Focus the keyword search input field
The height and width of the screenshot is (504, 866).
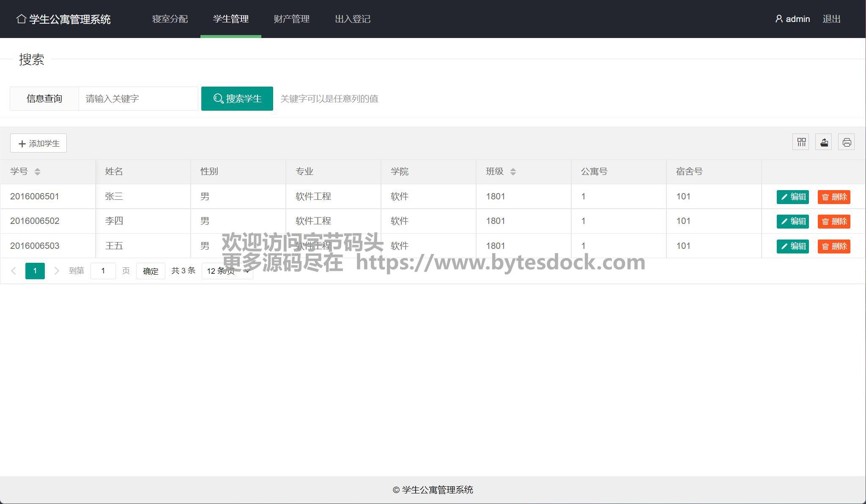[138, 99]
